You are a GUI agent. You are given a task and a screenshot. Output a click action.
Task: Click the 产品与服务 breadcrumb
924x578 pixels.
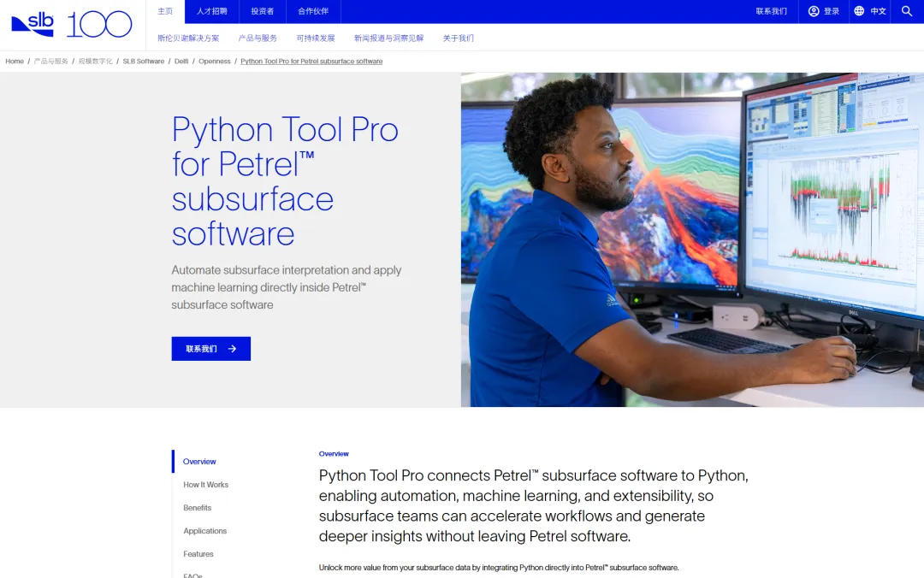pos(50,62)
